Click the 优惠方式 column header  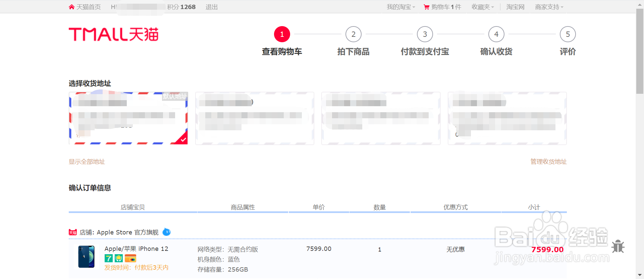pos(455,207)
